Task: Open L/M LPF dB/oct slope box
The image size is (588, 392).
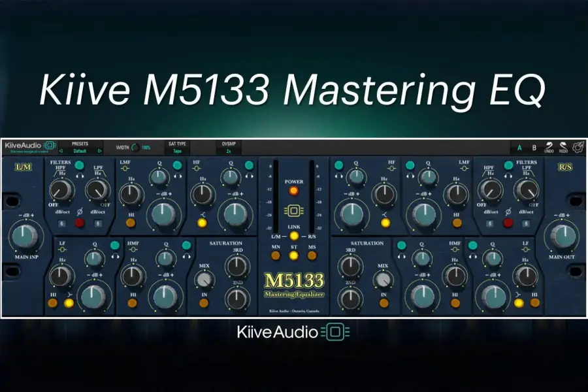Action: click(97, 223)
